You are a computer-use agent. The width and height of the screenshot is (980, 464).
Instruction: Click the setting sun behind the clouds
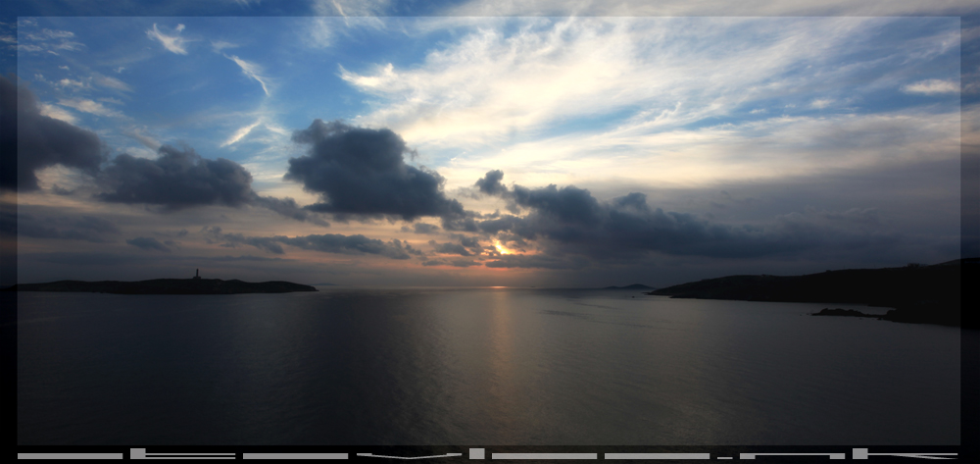point(501,247)
